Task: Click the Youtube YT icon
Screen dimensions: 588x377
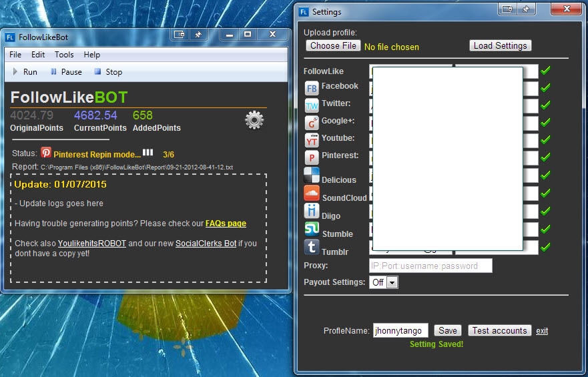Action: tap(312, 140)
